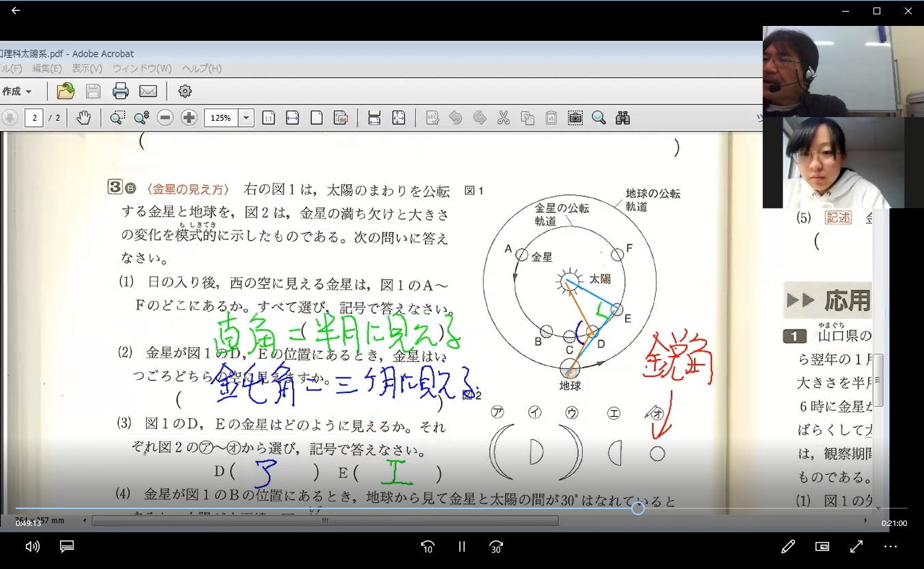This screenshot has width=924, height=569.
Task: Open the 表示(V) view menu
Action: (x=87, y=68)
